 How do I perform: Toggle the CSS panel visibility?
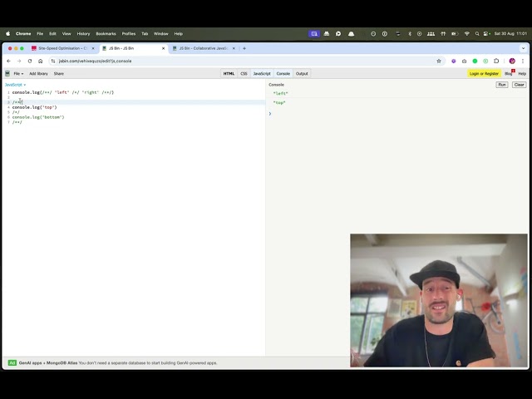(244, 73)
